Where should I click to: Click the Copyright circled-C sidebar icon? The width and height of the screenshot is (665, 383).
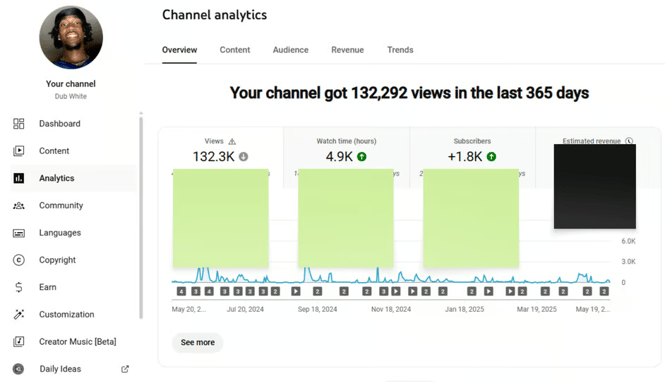coord(19,260)
